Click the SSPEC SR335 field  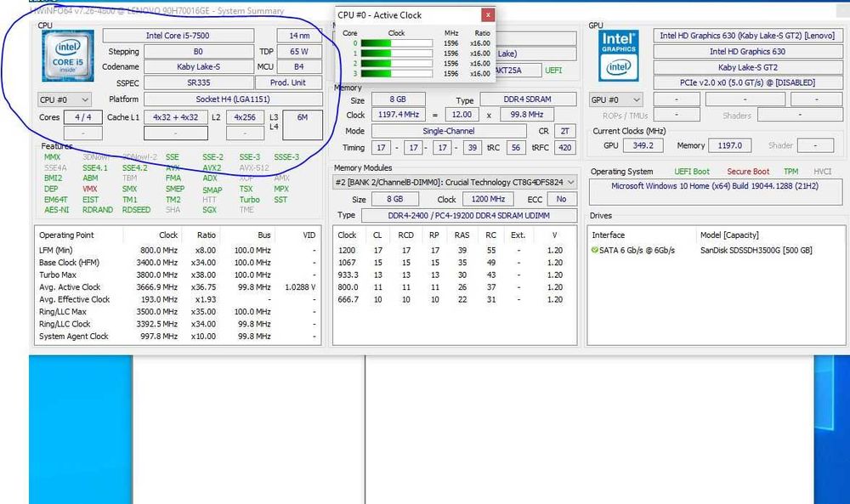click(x=198, y=83)
